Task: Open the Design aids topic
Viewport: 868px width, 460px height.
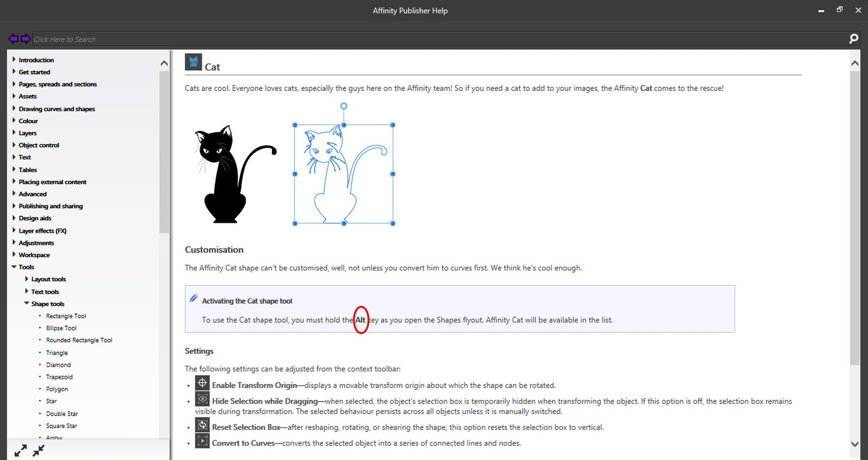Action: [x=35, y=218]
